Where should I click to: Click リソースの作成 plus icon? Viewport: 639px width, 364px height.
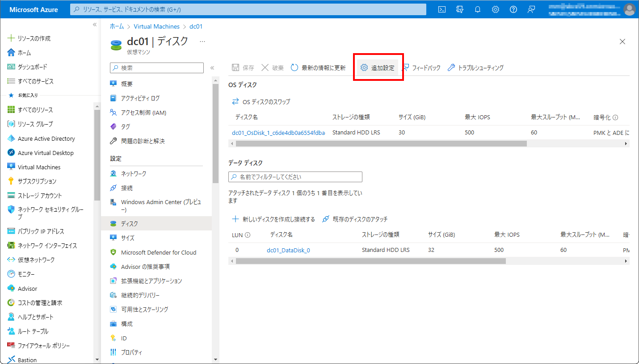tap(12, 38)
